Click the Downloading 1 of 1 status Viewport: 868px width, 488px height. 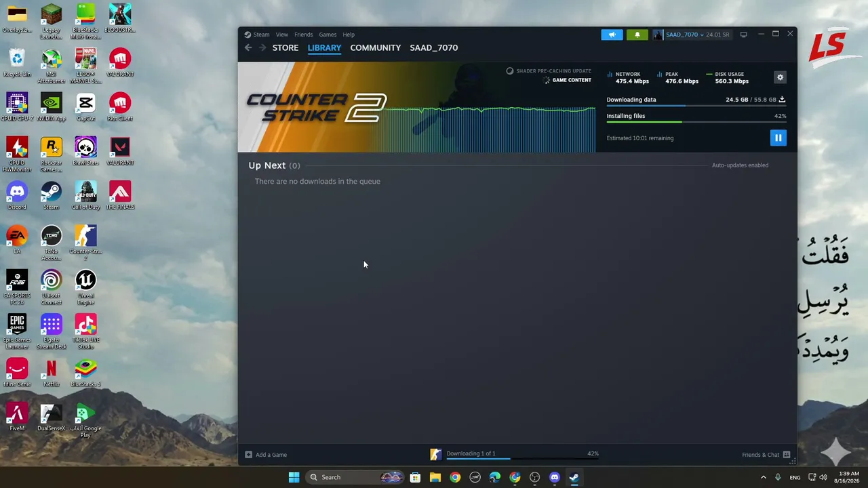(471, 453)
